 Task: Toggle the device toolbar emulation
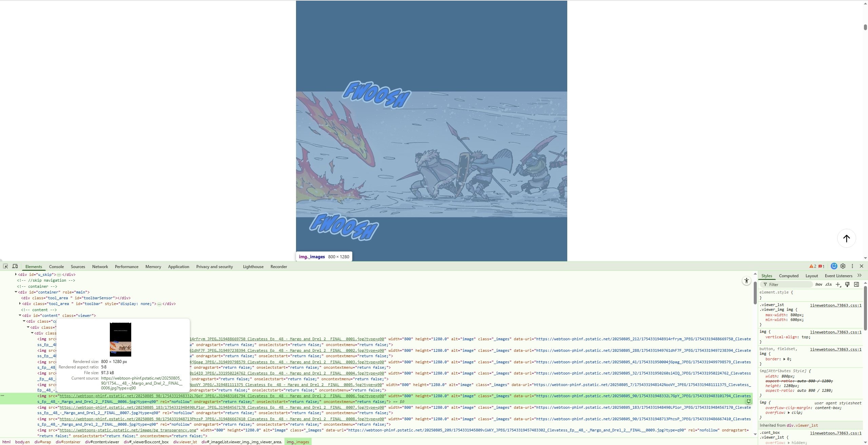[15, 266]
